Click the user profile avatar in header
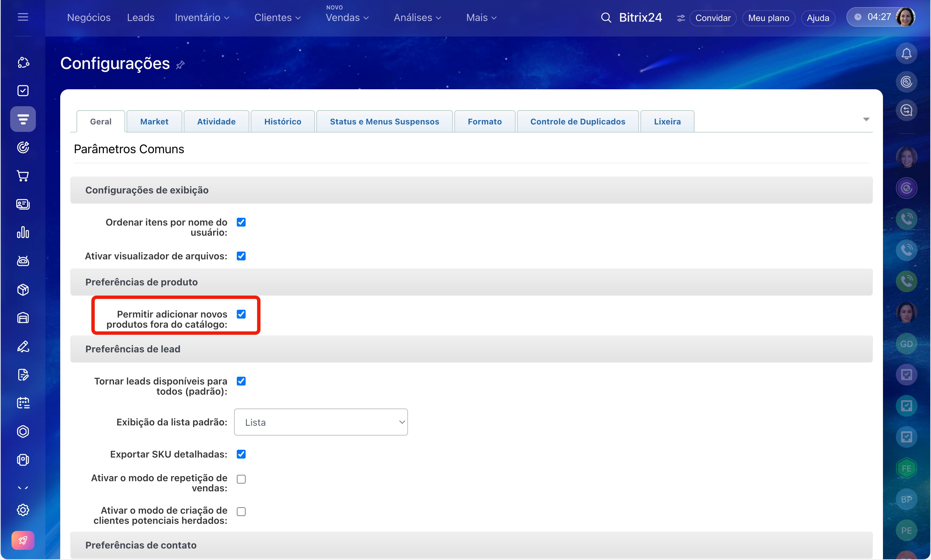This screenshot has height=560, width=931. click(x=905, y=17)
